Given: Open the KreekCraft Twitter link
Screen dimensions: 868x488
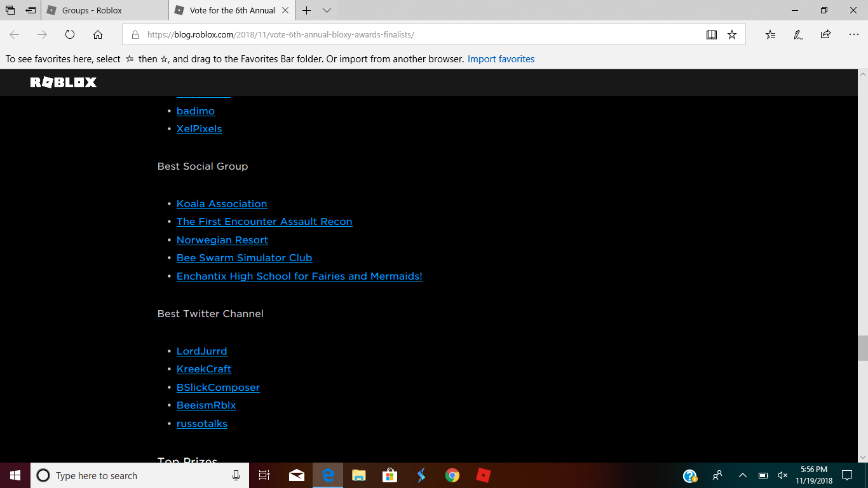Looking at the screenshot, I should 204,369.
